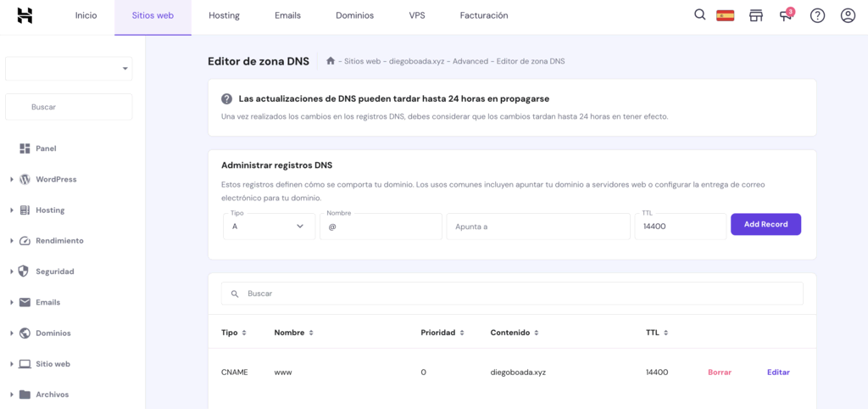This screenshot has width=868, height=409.
Task: Open search with the magnifier icon
Action: click(699, 15)
